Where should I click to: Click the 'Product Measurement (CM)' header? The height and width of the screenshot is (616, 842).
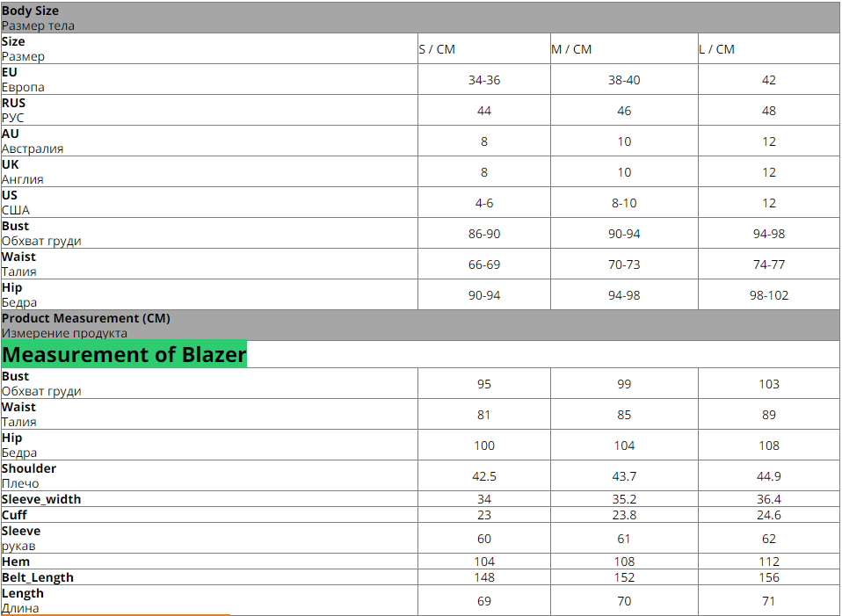[420, 325]
